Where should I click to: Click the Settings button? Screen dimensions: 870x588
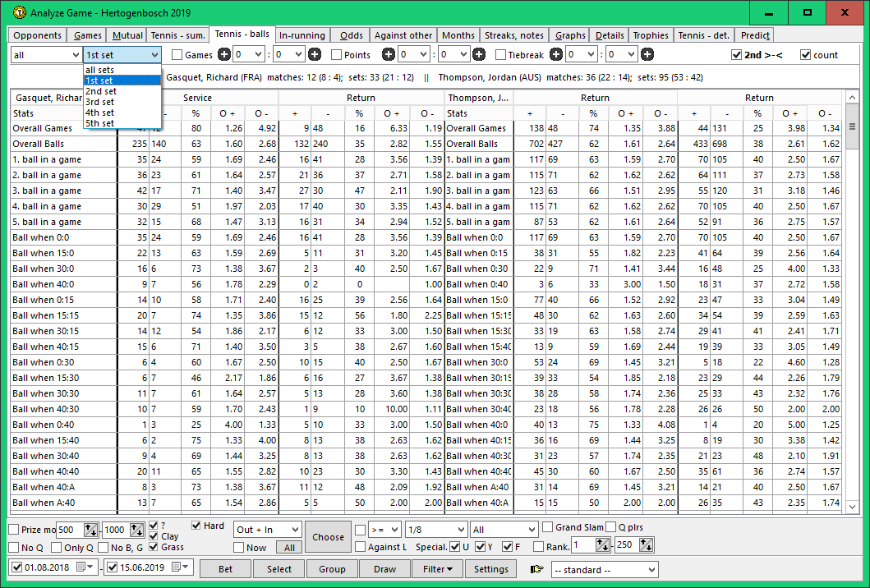coord(491,569)
